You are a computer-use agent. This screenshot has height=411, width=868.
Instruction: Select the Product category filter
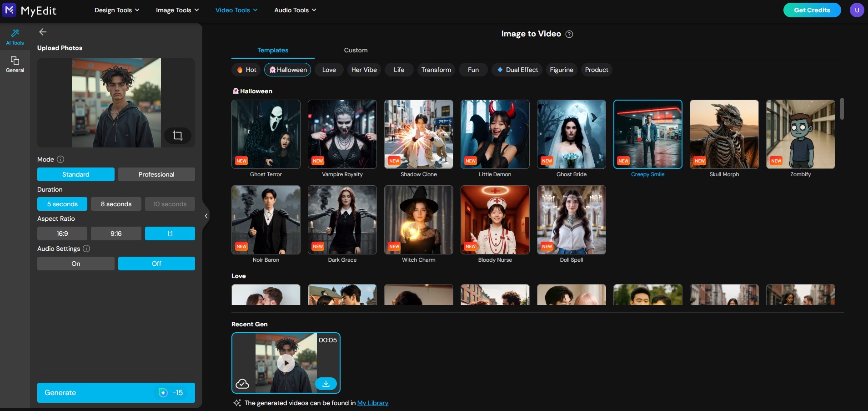pos(597,70)
